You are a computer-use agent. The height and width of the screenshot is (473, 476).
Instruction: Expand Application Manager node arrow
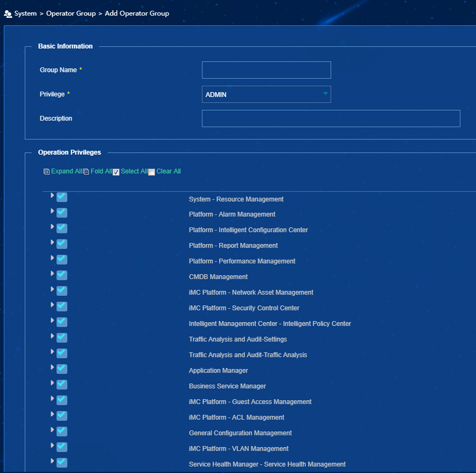point(52,367)
